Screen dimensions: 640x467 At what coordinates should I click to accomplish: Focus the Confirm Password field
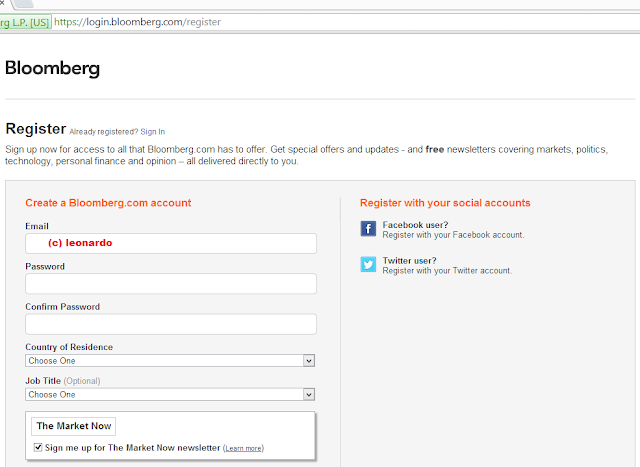171,324
